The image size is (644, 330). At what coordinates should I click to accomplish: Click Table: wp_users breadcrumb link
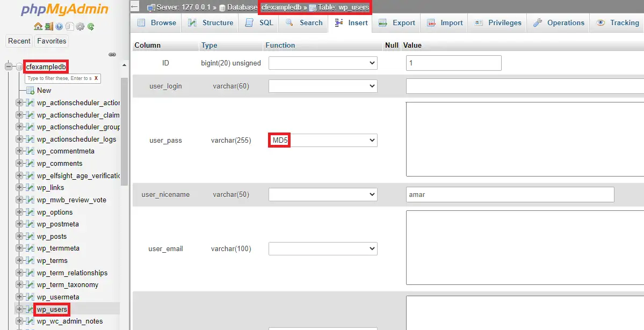pos(343,8)
